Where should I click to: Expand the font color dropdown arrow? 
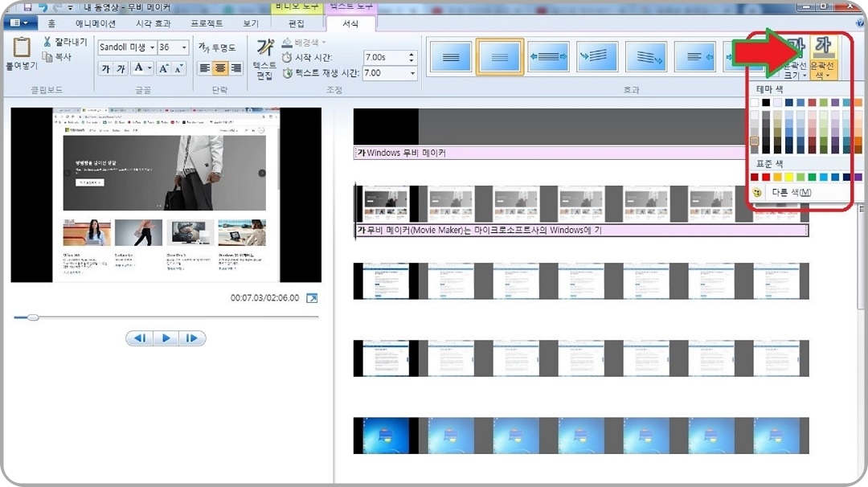click(149, 68)
